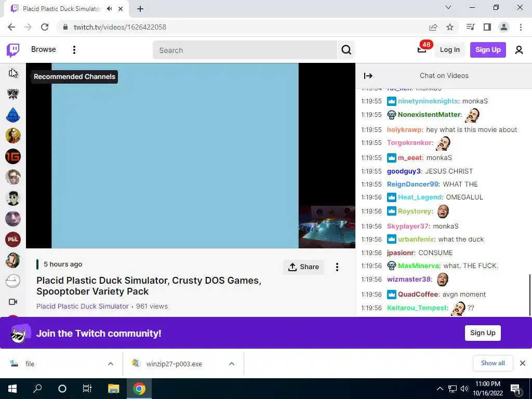Click timestamp next to QuadCoffee message
Viewport: 532px width, 399px height.
pos(371,295)
